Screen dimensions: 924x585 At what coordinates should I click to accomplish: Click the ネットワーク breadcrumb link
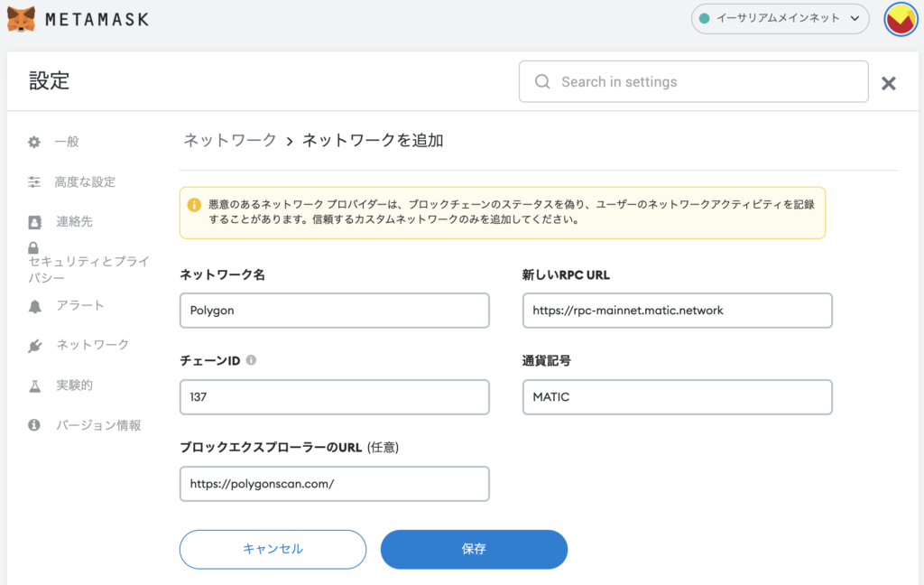click(229, 141)
